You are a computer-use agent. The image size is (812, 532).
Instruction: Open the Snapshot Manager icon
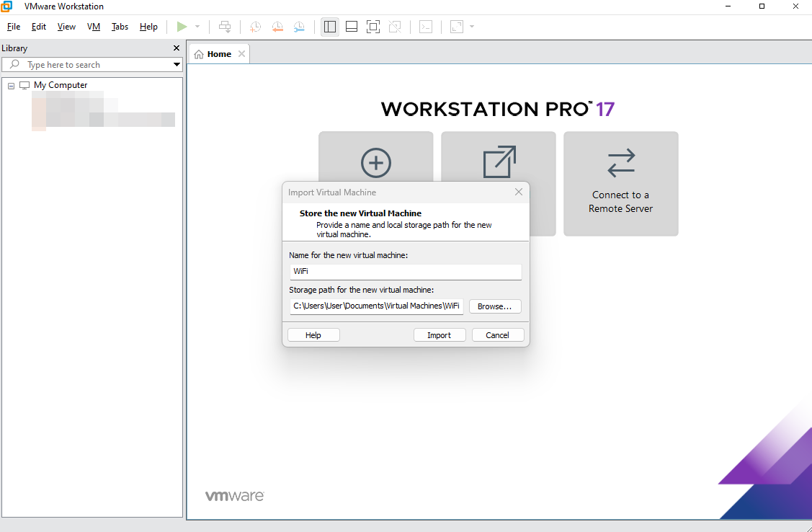(299, 27)
